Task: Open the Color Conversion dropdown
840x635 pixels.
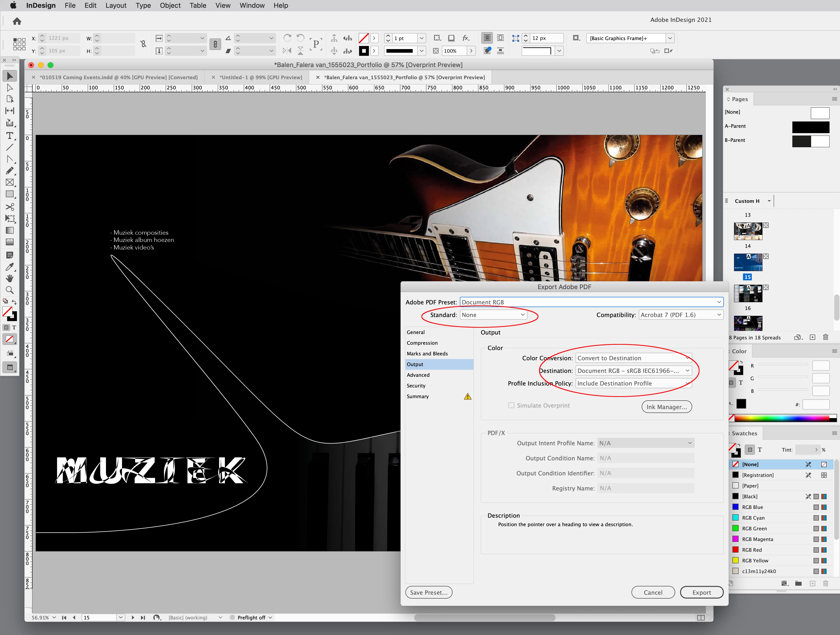Action: [x=633, y=358]
